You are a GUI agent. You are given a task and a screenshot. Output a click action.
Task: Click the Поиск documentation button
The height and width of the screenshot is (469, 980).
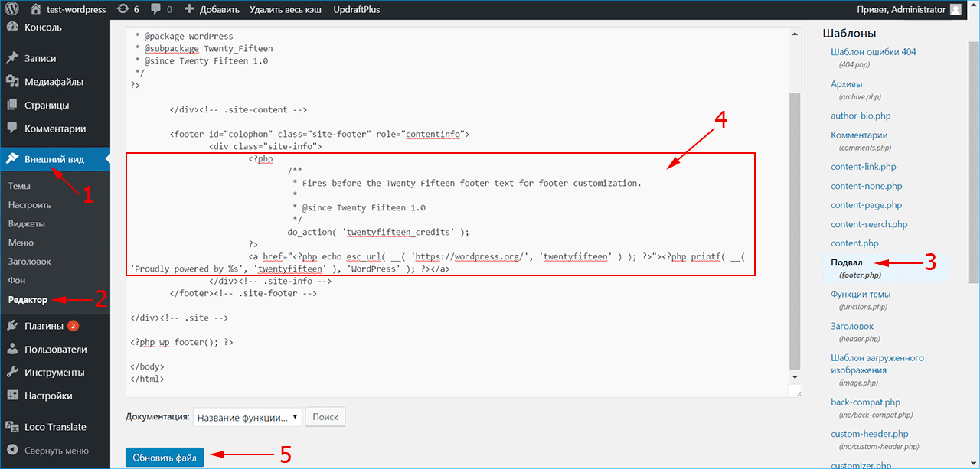point(325,417)
